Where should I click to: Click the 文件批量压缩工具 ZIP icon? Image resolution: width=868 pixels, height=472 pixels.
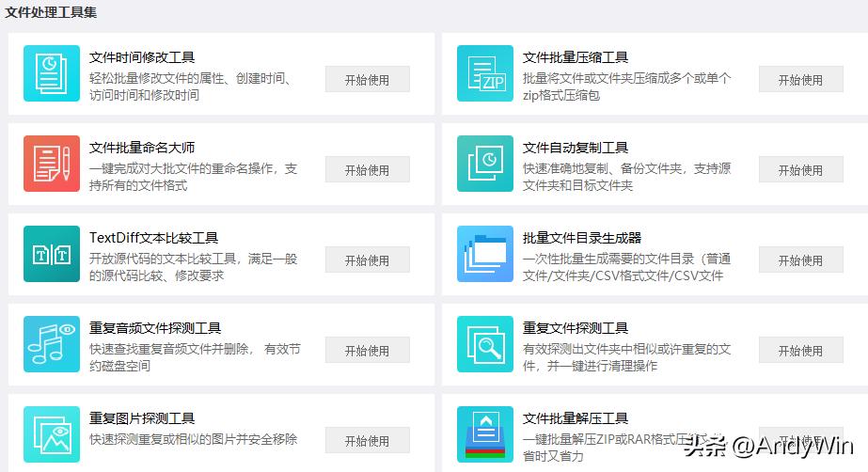tap(485, 73)
